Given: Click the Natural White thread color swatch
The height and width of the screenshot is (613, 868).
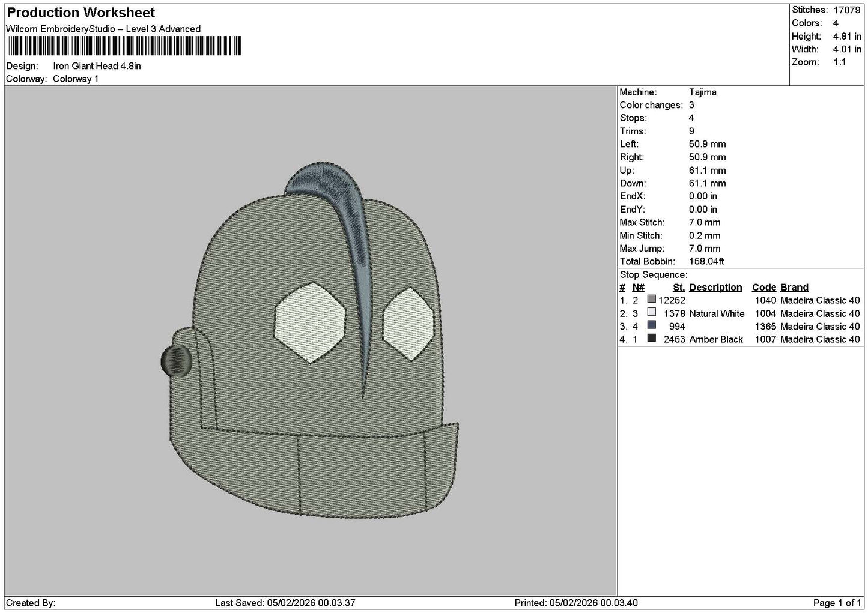Looking at the screenshot, I should [x=651, y=312].
